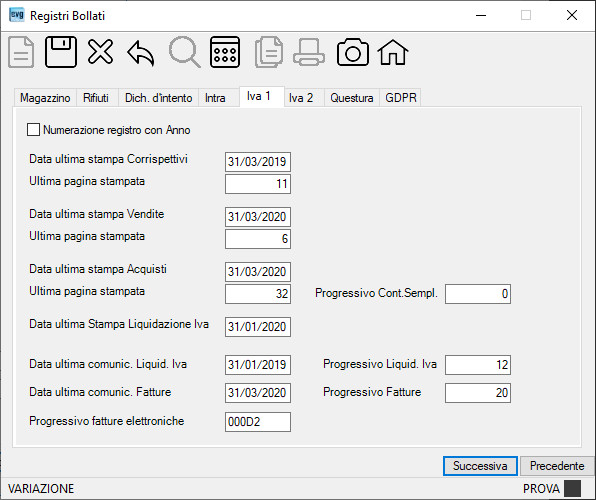Open the Magazzino tab

point(45,98)
